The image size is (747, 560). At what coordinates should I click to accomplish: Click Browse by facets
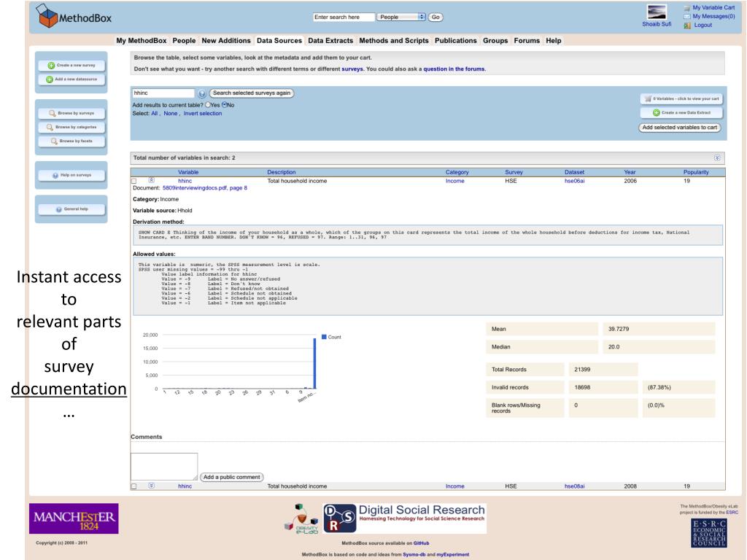tap(71, 141)
